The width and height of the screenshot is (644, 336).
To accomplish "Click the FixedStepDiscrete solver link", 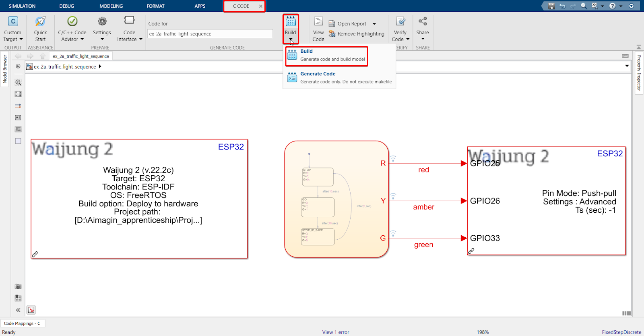I will click(621, 332).
